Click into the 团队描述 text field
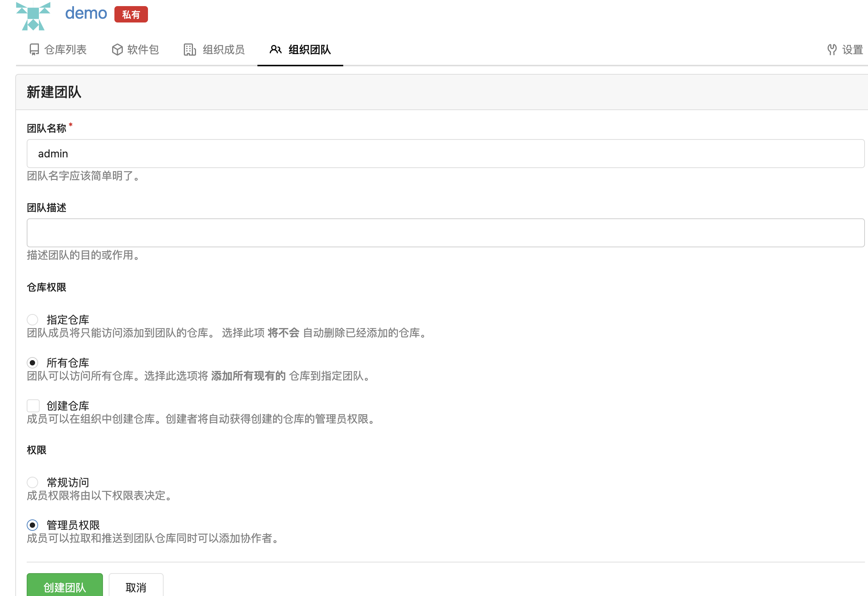 pos(445,233)
